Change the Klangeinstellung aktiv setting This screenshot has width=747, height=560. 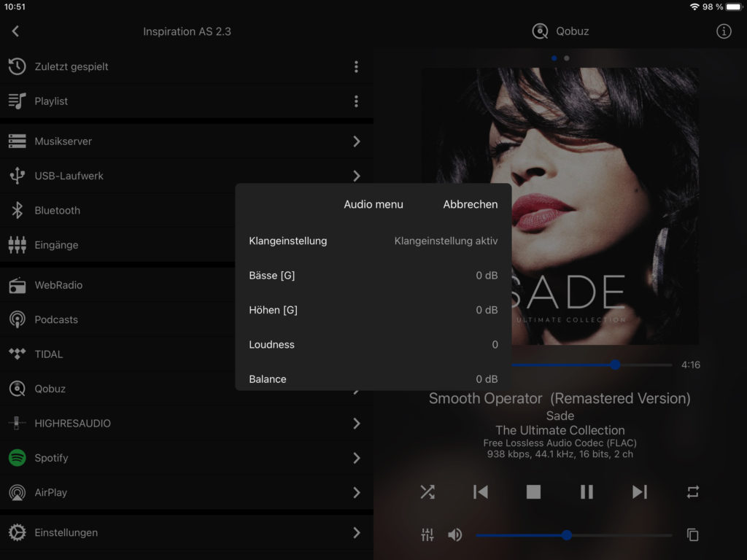point(446,241)
